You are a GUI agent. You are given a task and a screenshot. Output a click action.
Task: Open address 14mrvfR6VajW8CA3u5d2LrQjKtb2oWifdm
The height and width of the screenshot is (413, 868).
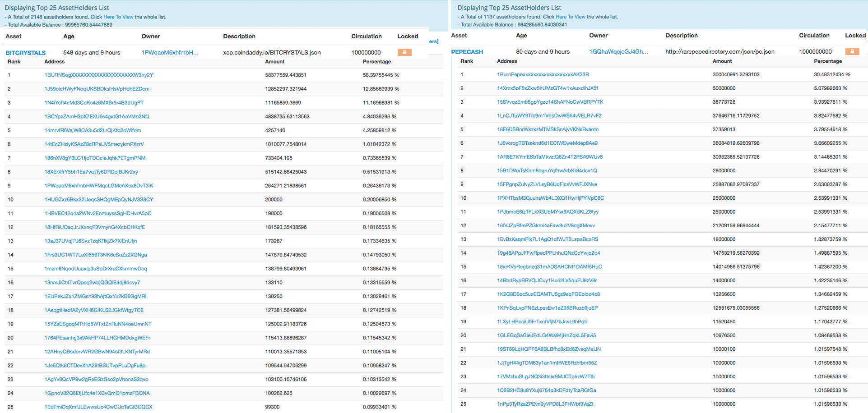[93, 130]
